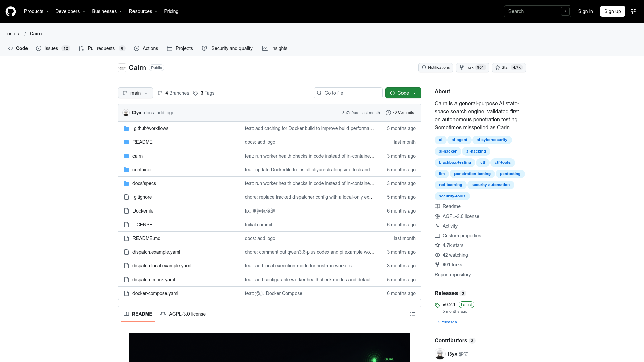Expand the Products menu

click(36, 11)
